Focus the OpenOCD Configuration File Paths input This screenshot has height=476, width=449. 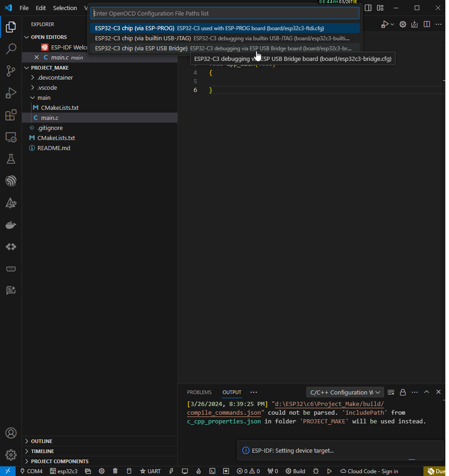pos(225,13)
